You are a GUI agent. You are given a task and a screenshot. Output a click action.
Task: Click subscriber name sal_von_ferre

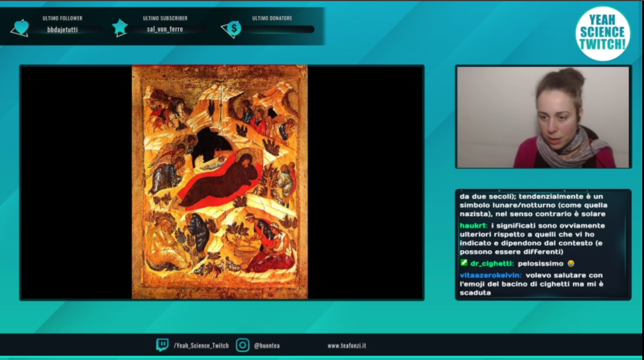[x=165, y=29]
